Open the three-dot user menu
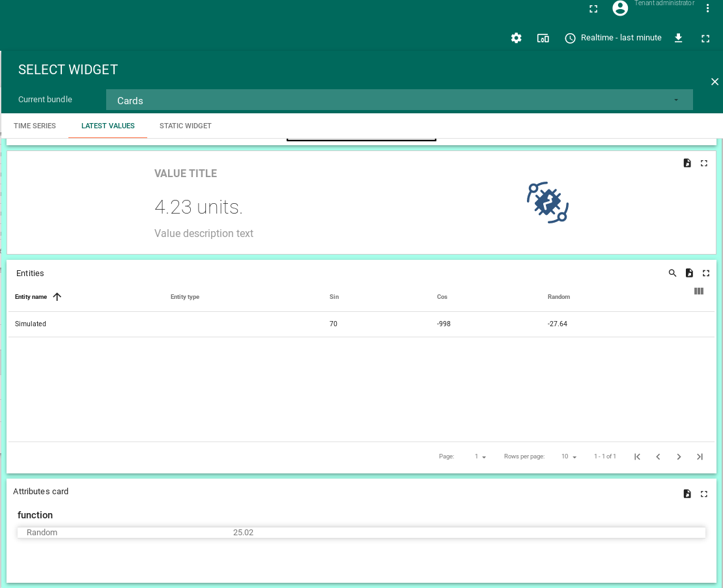 pyautogui.click(x=707, y=8)
